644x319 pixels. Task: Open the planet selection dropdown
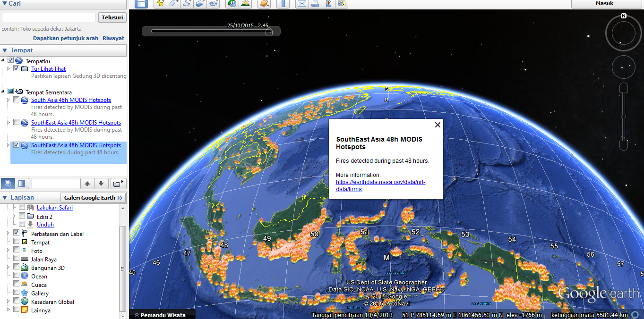tap(265, 4)
